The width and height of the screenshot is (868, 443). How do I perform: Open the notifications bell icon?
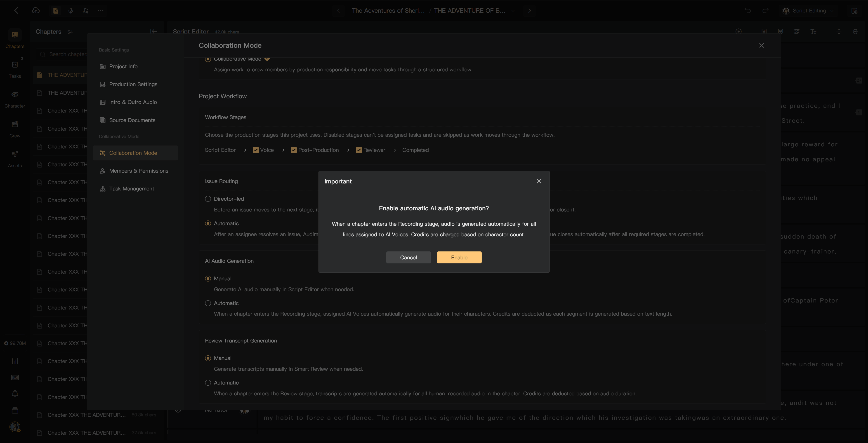pos(15,394)
